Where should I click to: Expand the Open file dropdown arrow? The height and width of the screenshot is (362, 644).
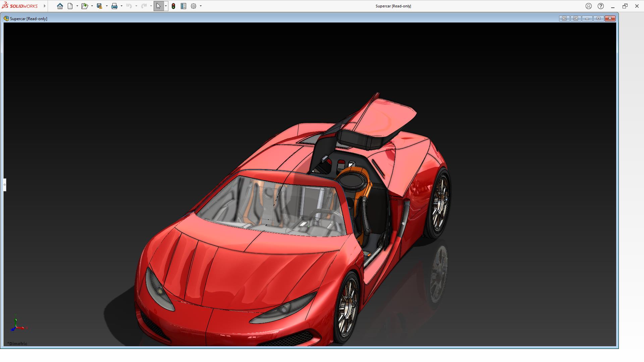(x=92, y=6)
